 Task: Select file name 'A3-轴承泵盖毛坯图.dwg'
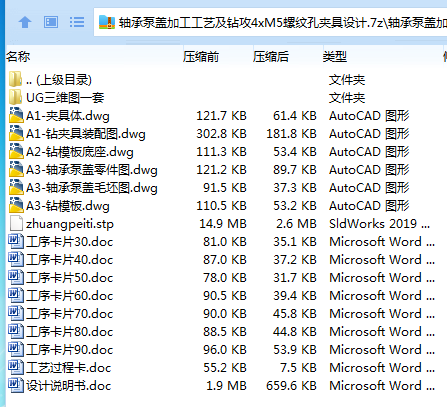(92, 188)
